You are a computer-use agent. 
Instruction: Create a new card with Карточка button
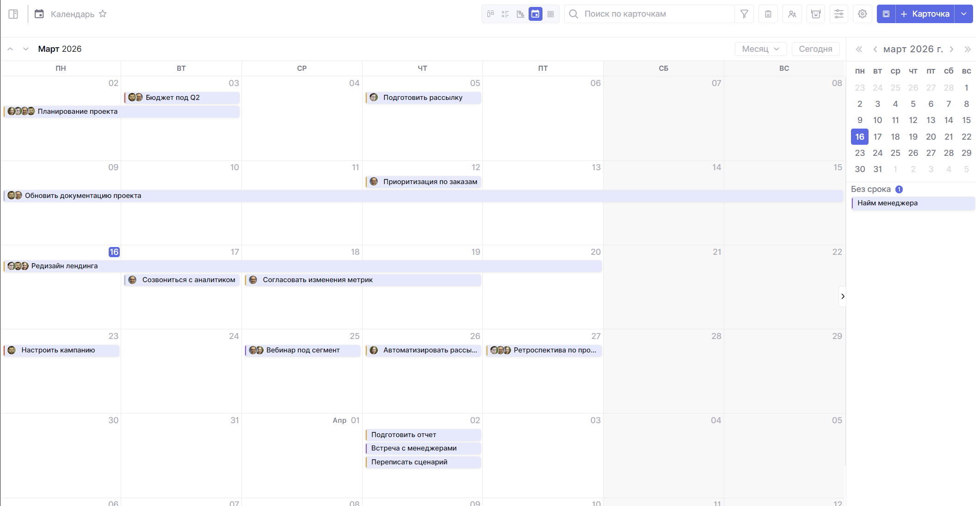(925, 14)
